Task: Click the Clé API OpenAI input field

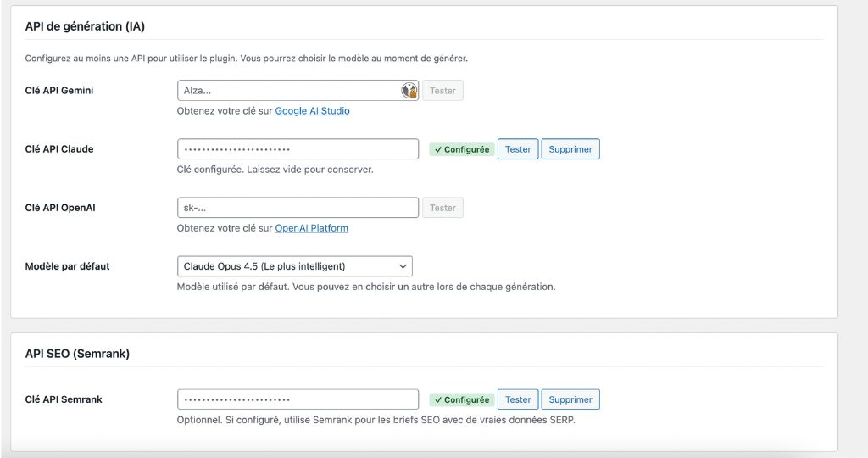Action: point(298,208)
